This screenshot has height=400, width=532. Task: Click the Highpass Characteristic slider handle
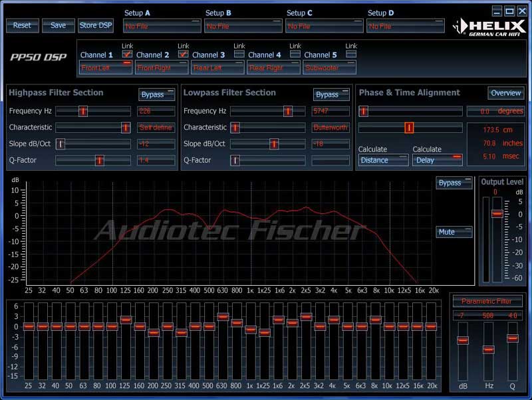pos(126,128)
